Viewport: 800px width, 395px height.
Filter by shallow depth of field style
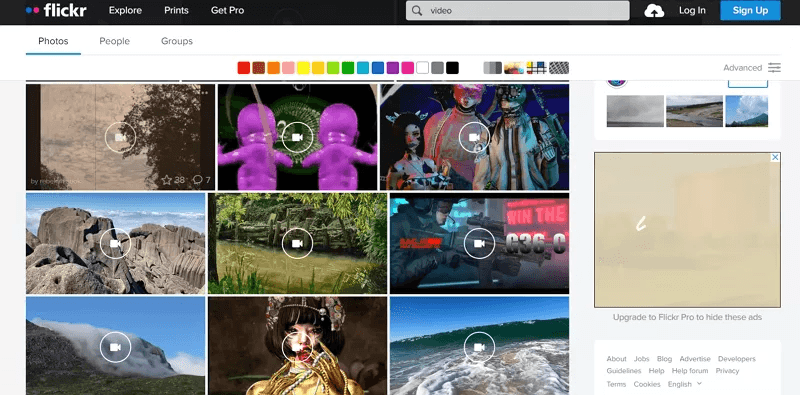[514, 67]
